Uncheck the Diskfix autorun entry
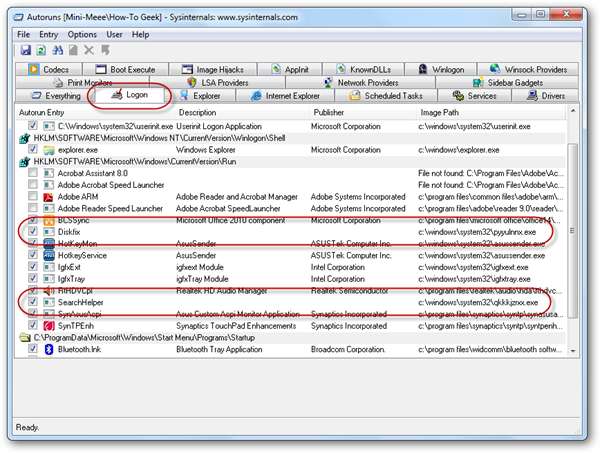Screen dimensions: 600x453 click(x=33, y=231)
